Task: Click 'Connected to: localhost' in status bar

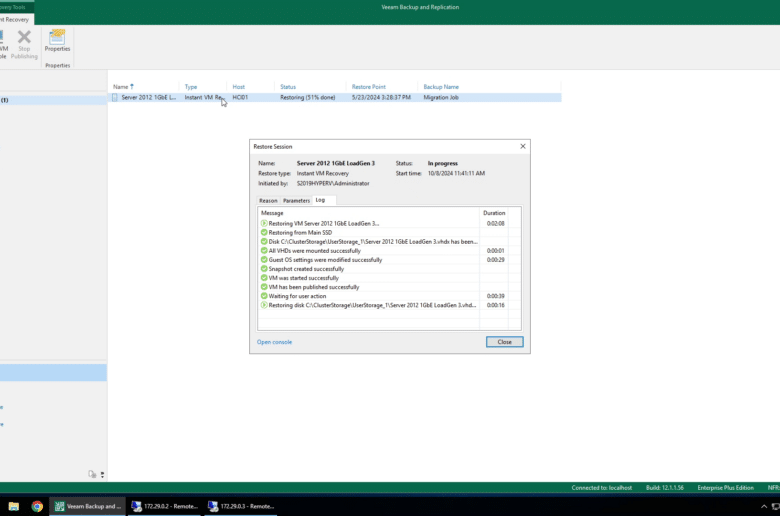Action: (601, 488)
